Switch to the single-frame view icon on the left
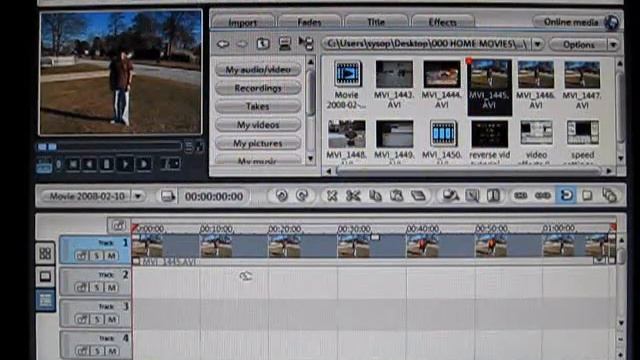640x360 pixels. pos(45,276)
